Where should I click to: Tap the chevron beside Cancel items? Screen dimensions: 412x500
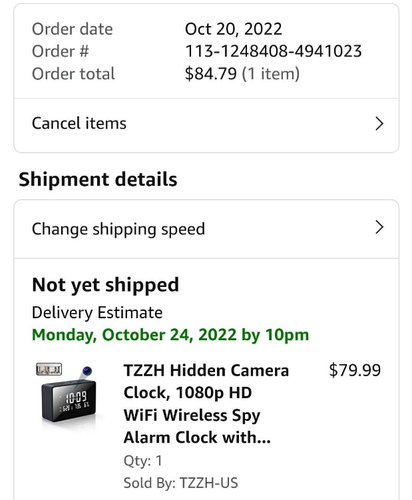379,124
